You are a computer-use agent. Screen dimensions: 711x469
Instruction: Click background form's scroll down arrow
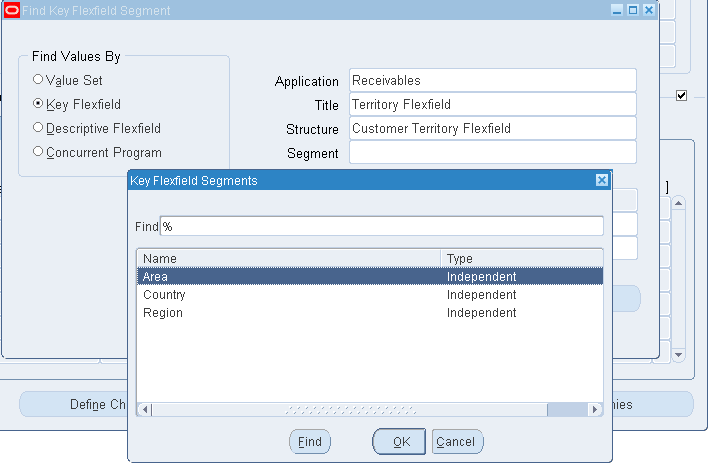click(x=678, y=354)
